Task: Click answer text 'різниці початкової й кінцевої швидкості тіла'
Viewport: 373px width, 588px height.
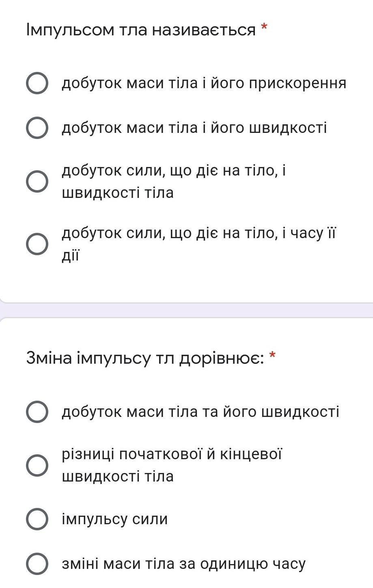Action: (172, 465)
